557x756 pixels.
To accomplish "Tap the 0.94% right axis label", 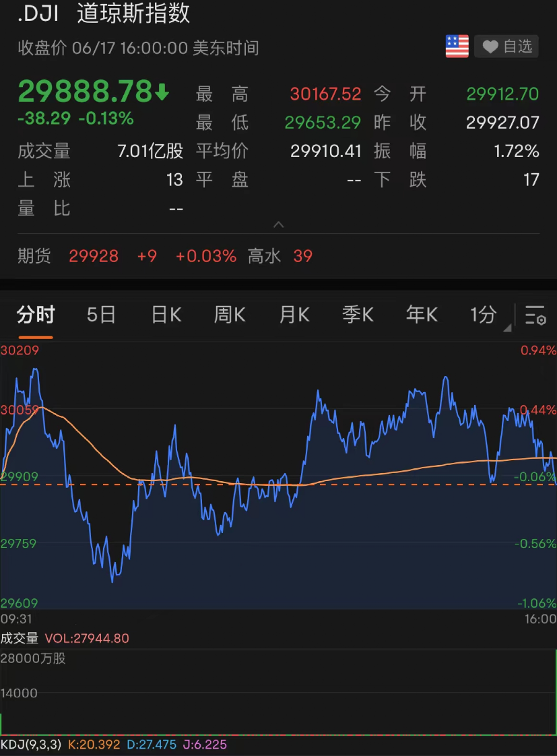I will (x=538, y=350).
